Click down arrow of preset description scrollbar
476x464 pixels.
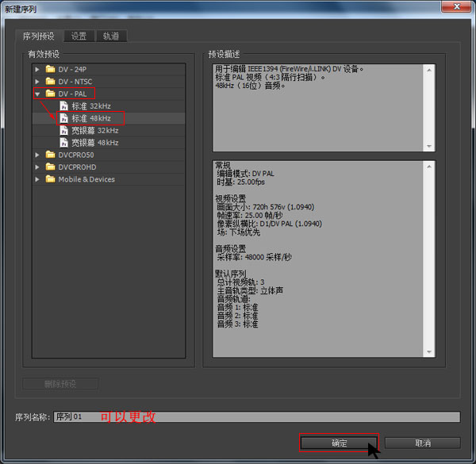point(429,146)
